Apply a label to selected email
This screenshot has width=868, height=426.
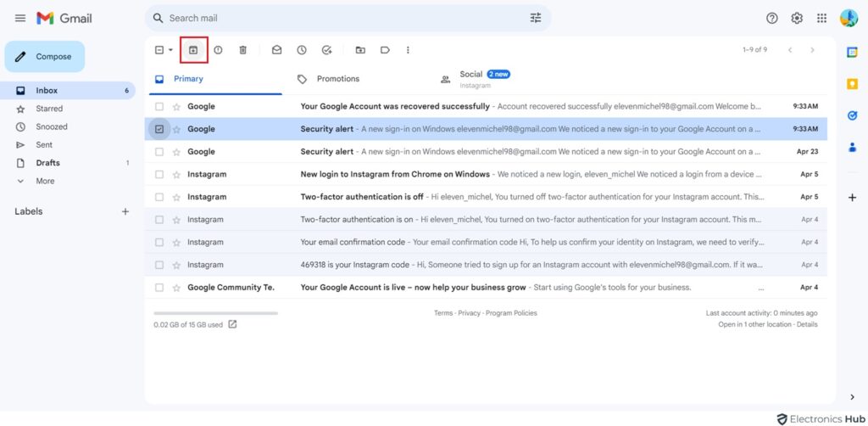point(385,50)
